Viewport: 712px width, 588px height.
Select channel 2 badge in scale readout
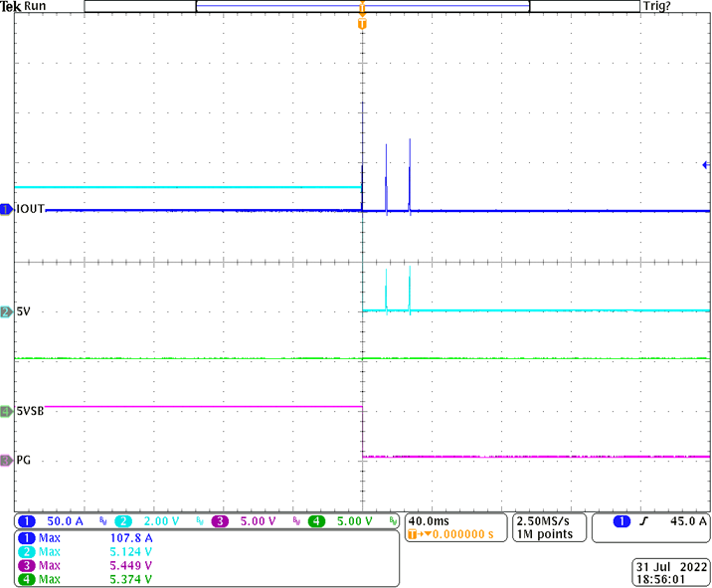pos(123,521)
